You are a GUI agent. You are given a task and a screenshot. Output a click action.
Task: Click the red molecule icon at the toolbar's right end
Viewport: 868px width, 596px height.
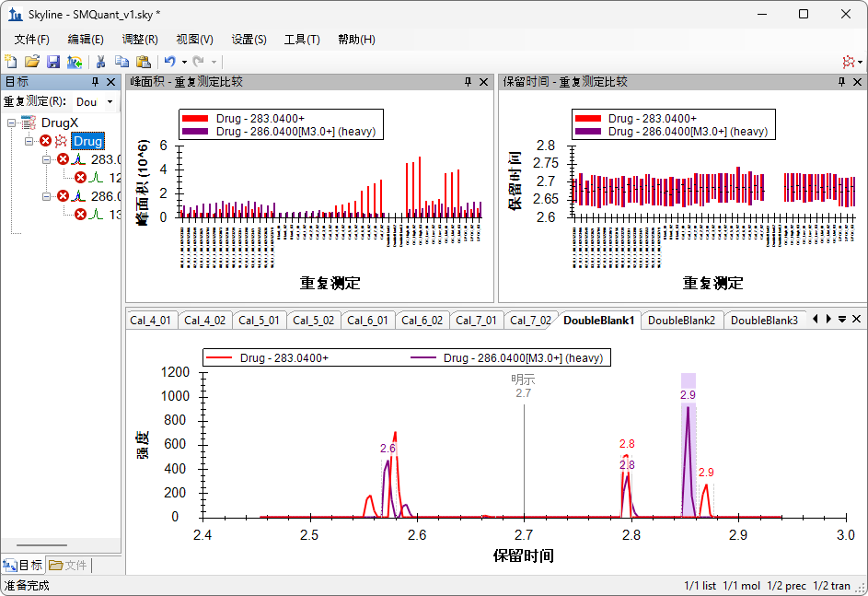pos(847,62)
